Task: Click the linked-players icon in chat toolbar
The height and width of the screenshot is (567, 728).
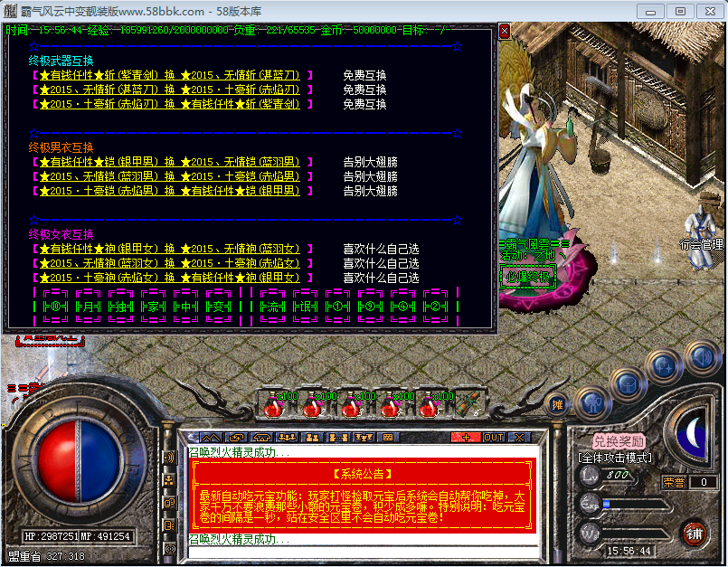Action: pyautogui.click(x=337, y=437)
